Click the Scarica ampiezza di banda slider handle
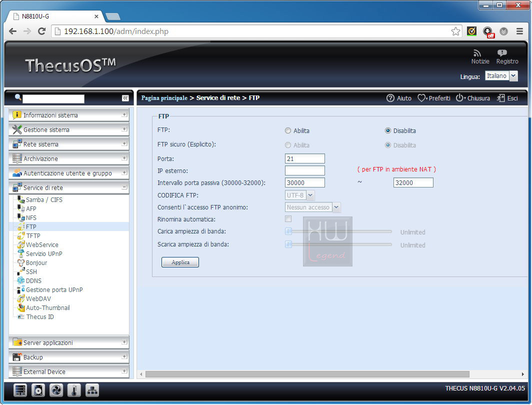Screen dimensions: 532x405 288,244
